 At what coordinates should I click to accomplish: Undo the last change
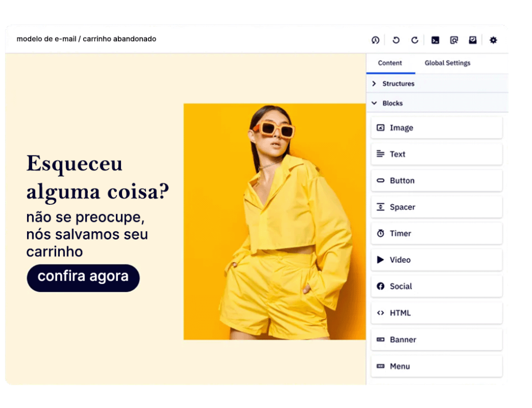(396, 40)
